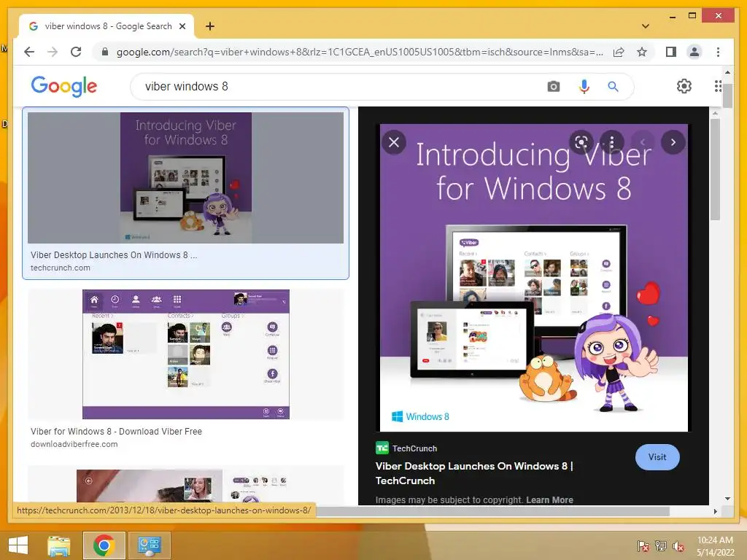Open the tab search dropdown
The image size is (747, 560).
point(645,26)
